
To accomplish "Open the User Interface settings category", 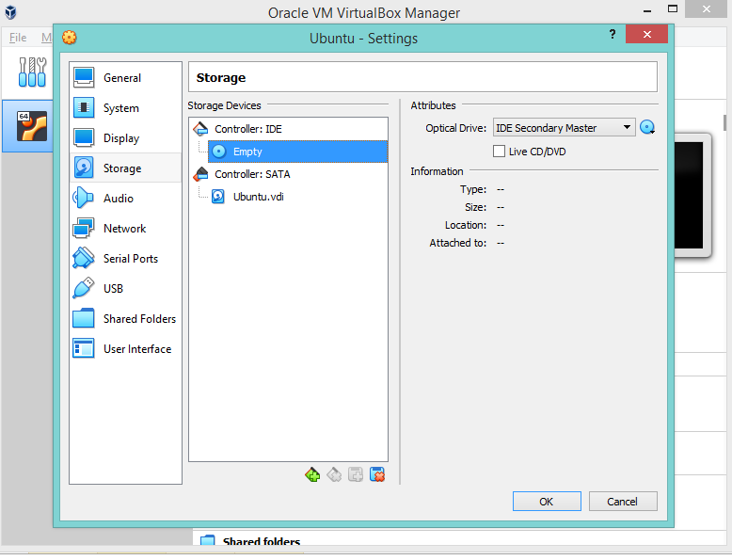I will [x=125, y=349].
